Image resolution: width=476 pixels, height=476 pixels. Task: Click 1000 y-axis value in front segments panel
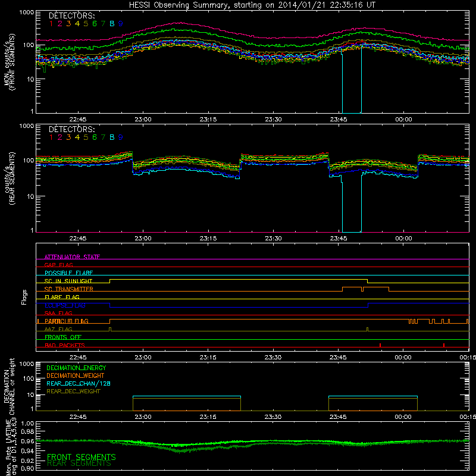click(x=27, y=12)
